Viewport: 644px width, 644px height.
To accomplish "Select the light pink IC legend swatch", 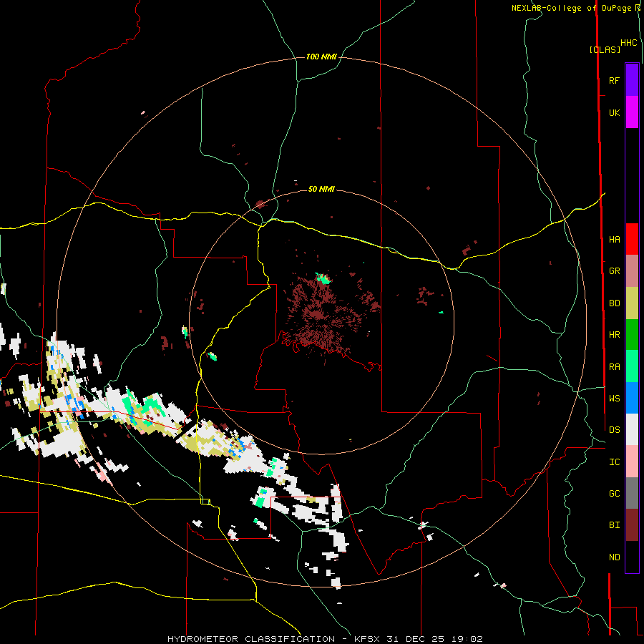I will point(632,462).
